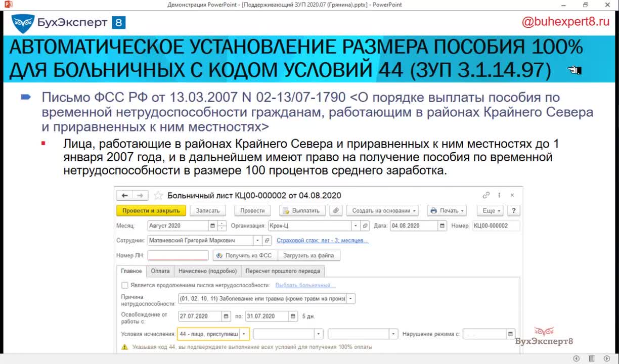Check 'Является продолжением листка нетрудоспособности'

[125, 286]
